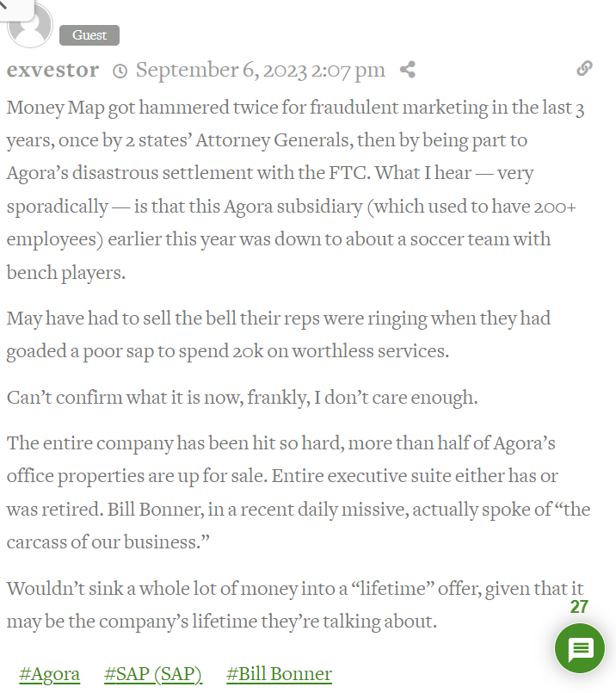Click the Guest badge label
Viewport: 616px width, 693px height.
point(89,35)
